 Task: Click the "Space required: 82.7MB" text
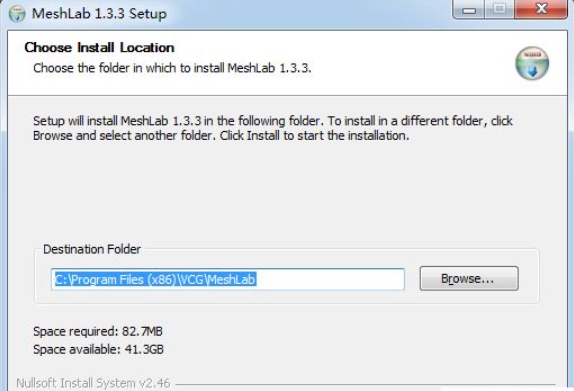98,331
